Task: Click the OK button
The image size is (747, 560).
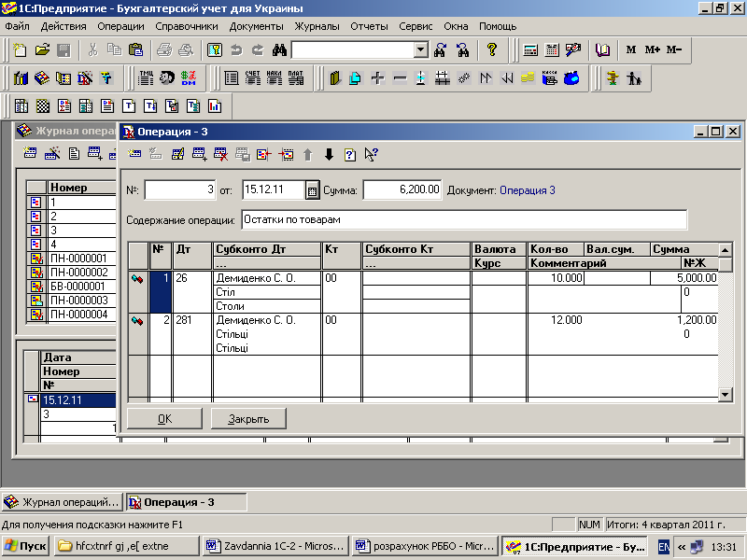Action: coord(164,419)
